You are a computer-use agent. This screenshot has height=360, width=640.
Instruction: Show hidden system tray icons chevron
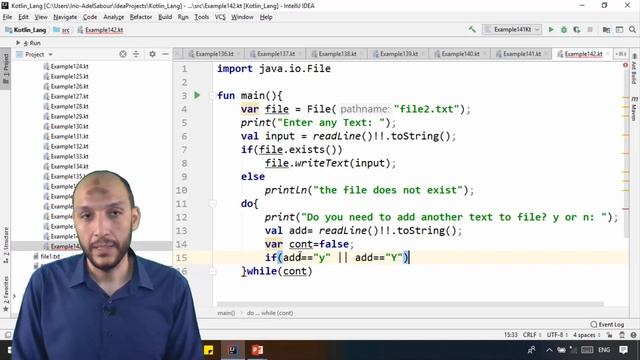pos(549,350)
